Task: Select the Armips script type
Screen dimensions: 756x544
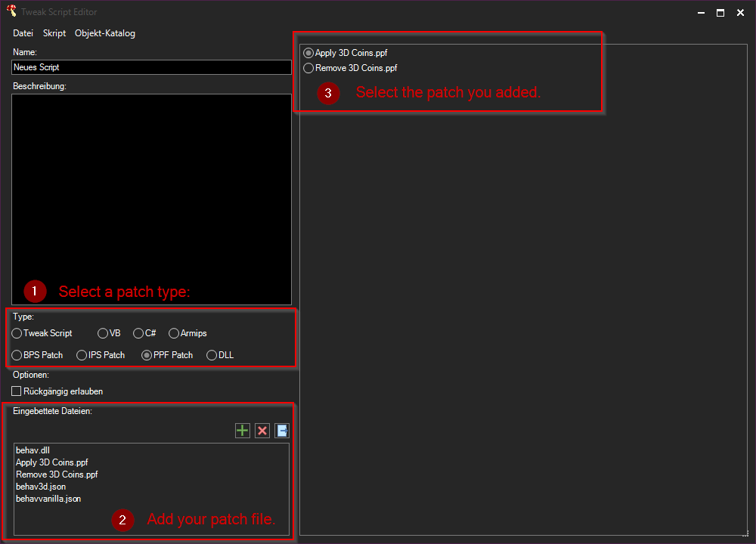Action: 175,333
